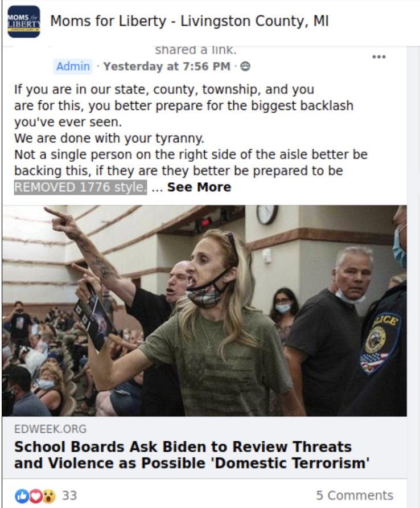Click the red Love reaction icon
420x508 pixels.
[36, 495]
